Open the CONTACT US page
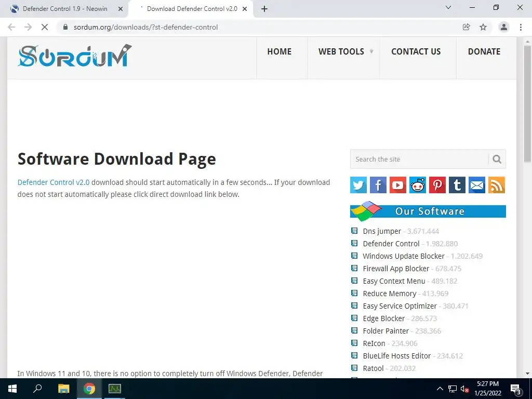This screenshot has width=532, height=399. point(416,51)
